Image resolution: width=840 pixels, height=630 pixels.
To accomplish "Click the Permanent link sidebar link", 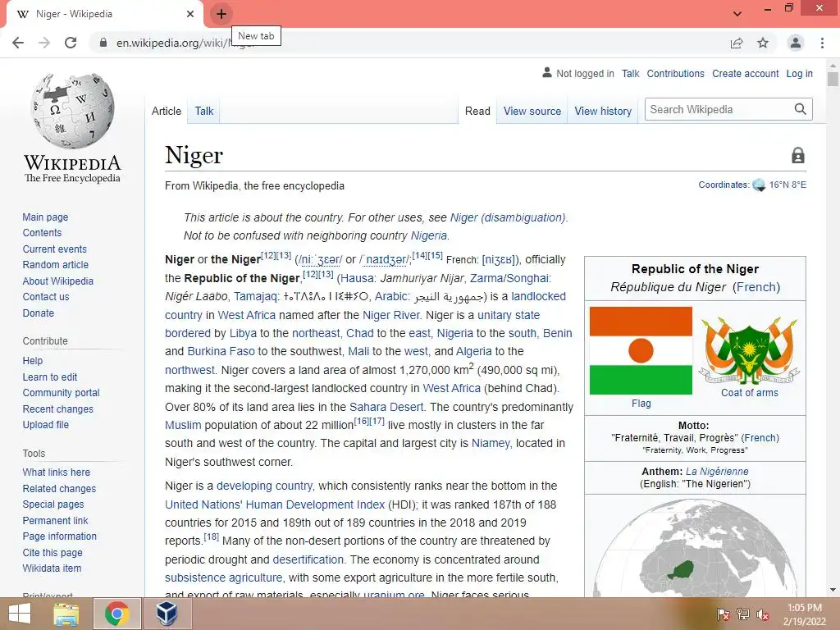I will click(x=55, y=520).
